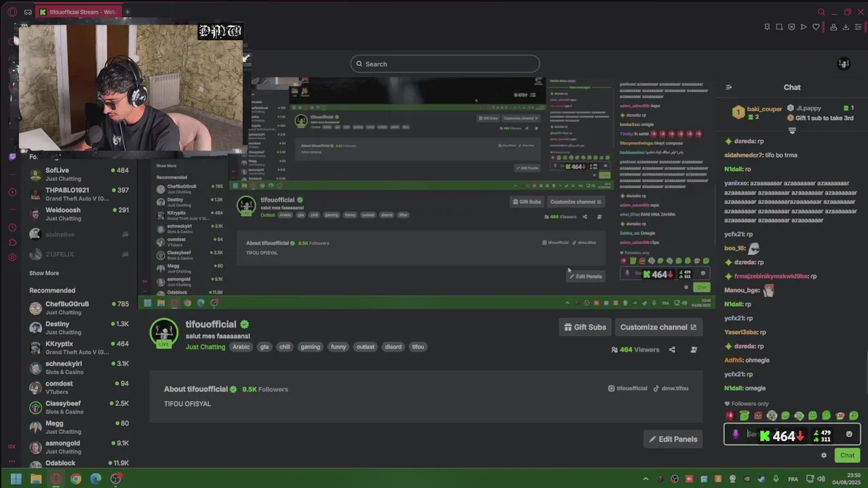Open recommended channel asmongold

pyautogui.click(x=79, y=447)
